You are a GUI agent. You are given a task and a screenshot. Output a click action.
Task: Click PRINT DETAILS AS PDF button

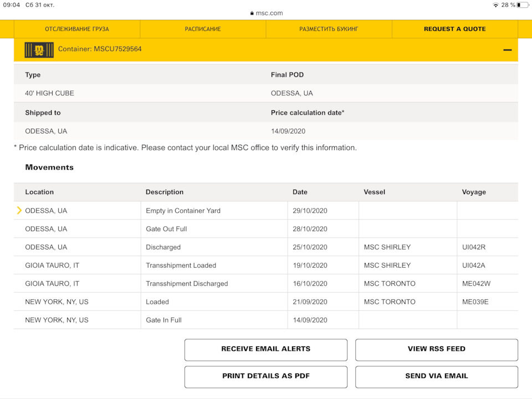point(266,377)
